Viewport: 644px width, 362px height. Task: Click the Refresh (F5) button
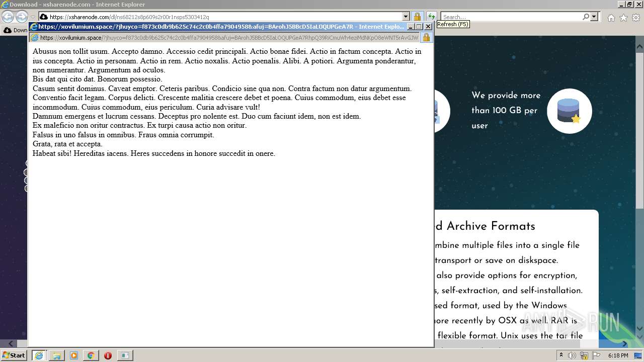[431, 17]
